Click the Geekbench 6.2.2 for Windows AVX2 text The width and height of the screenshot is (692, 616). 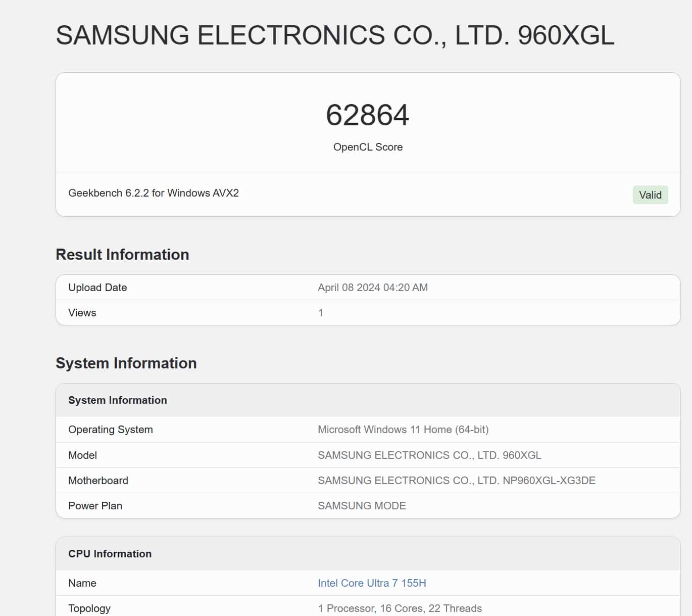pyautogui.click(x=154, y=193)
